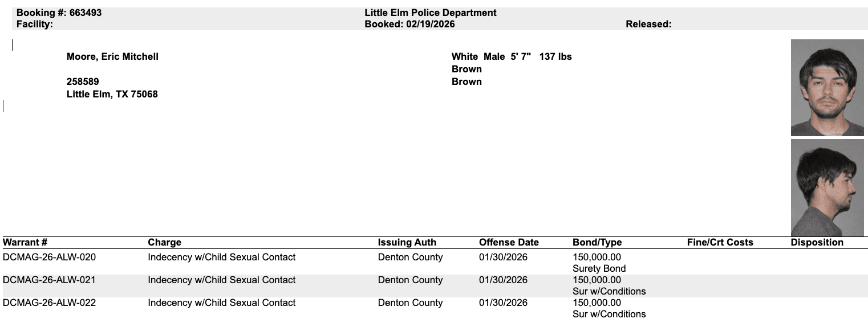Screen dimensions: 868x335
Task: Click the Warrant # column header
Action: pos(25,242)
